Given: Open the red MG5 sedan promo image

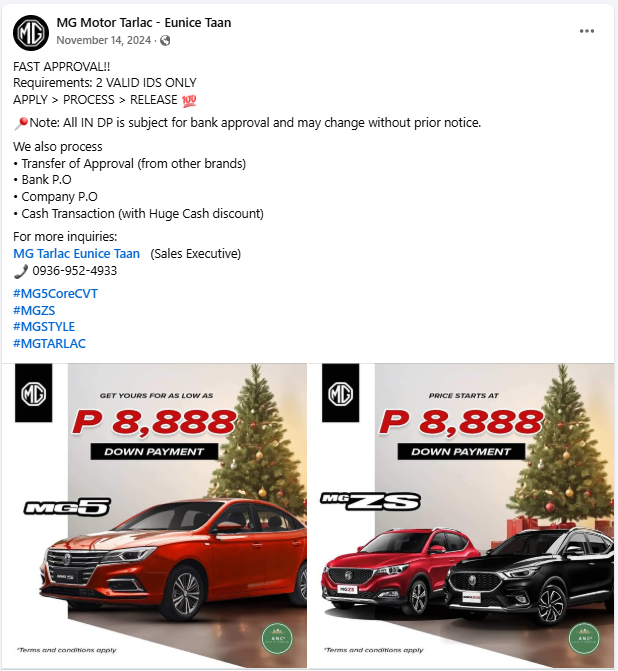Looking at the screenshot, I should 154,515.
